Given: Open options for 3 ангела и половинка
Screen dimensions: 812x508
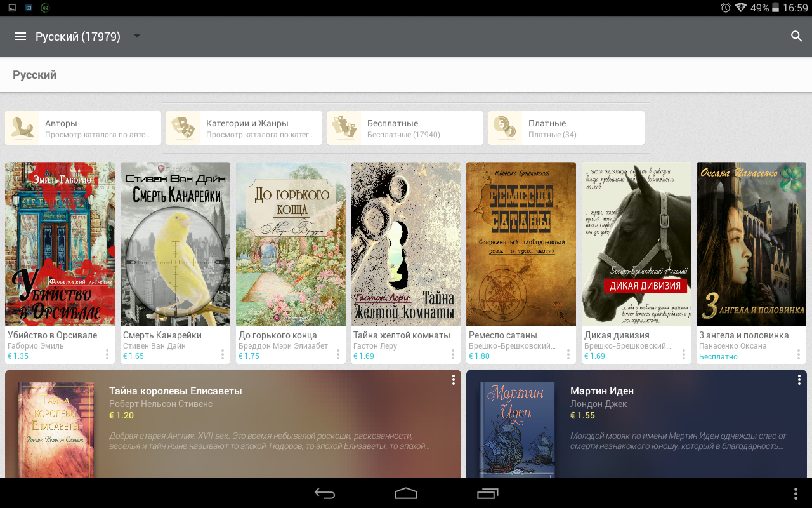Looking at the screenshot, I should click(x=799, y=354).
